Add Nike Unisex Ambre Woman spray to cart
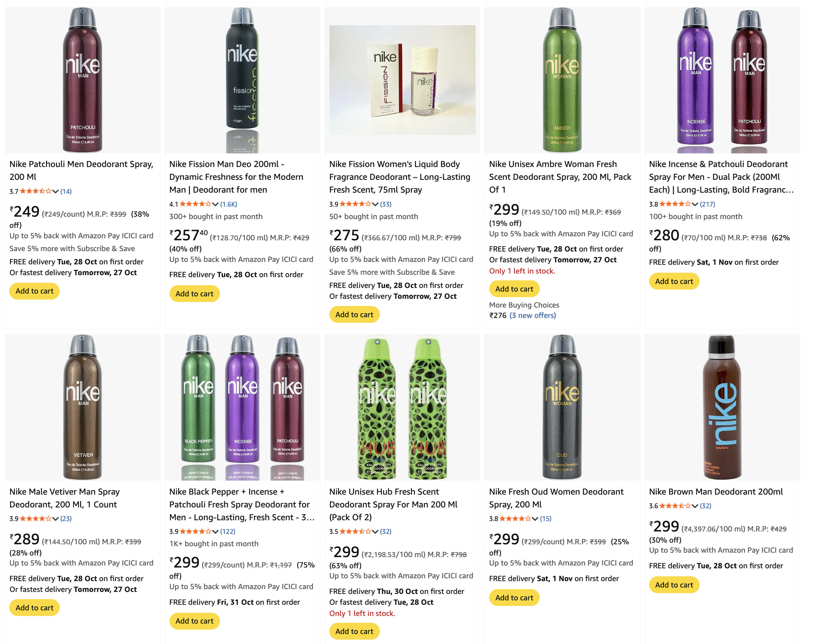823x644 pixels. coord(514,289)
